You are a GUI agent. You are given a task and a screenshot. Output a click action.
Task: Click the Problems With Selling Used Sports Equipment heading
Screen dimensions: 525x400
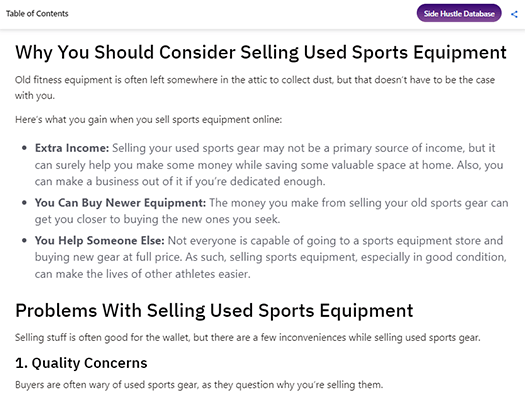point(214,310)
